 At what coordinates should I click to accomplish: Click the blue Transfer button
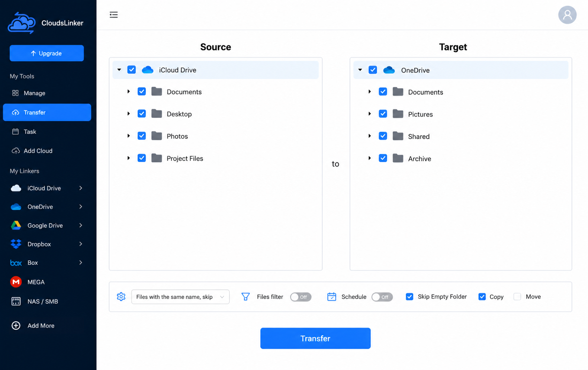pos(315,338)
